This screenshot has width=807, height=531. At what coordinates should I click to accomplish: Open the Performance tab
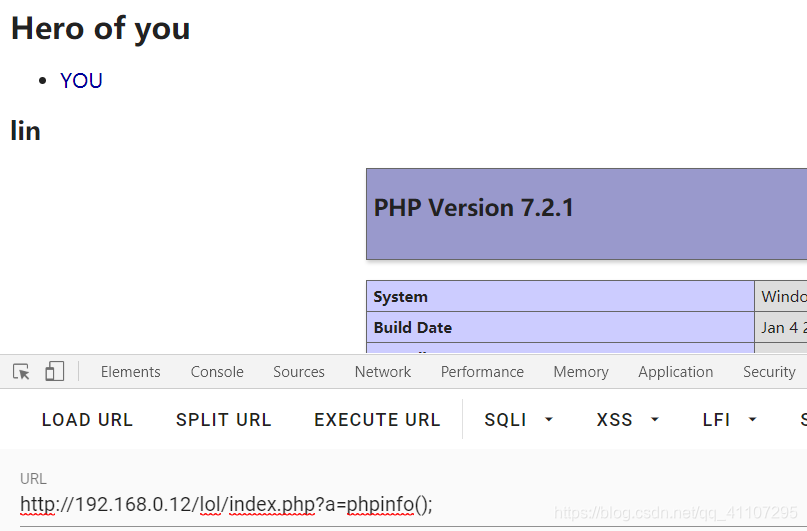pyautogui.click(x=482, y=371)
